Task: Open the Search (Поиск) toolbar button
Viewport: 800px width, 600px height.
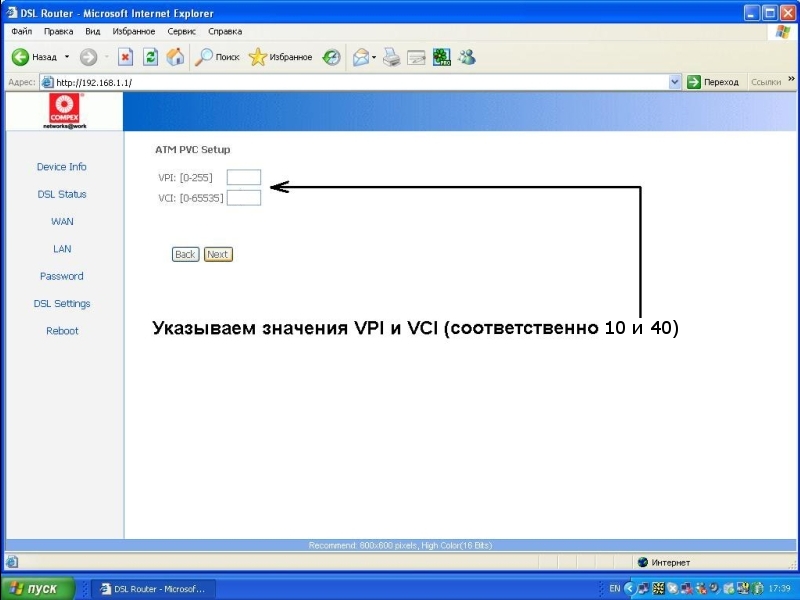Action: pos(217,57)
